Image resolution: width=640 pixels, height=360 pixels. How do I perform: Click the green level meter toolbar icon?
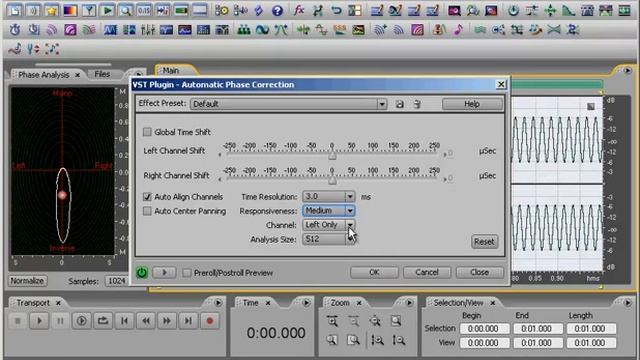click(x=181, y=10)
